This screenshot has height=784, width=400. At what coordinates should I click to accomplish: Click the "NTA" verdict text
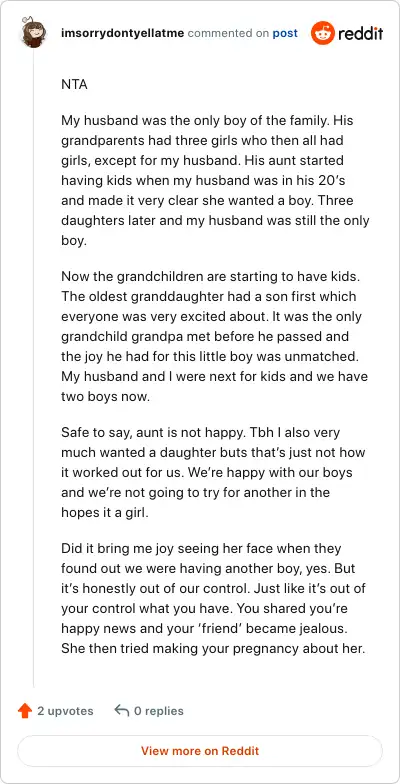[74, 84]
